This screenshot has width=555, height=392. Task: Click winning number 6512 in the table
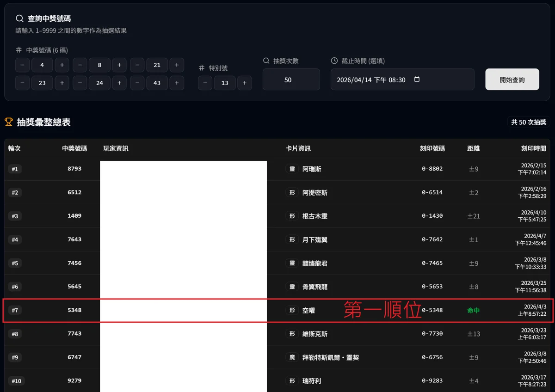point(74,192)
